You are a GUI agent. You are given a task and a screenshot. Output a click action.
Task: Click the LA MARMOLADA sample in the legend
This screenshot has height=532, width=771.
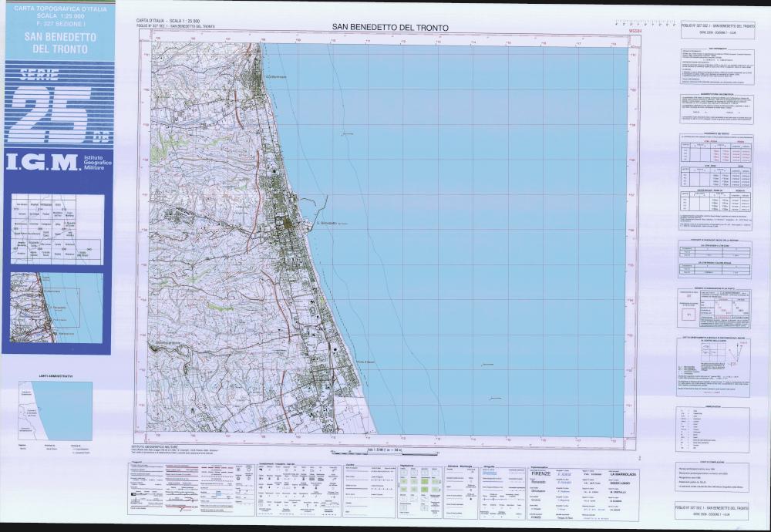(x=623, y=474)
